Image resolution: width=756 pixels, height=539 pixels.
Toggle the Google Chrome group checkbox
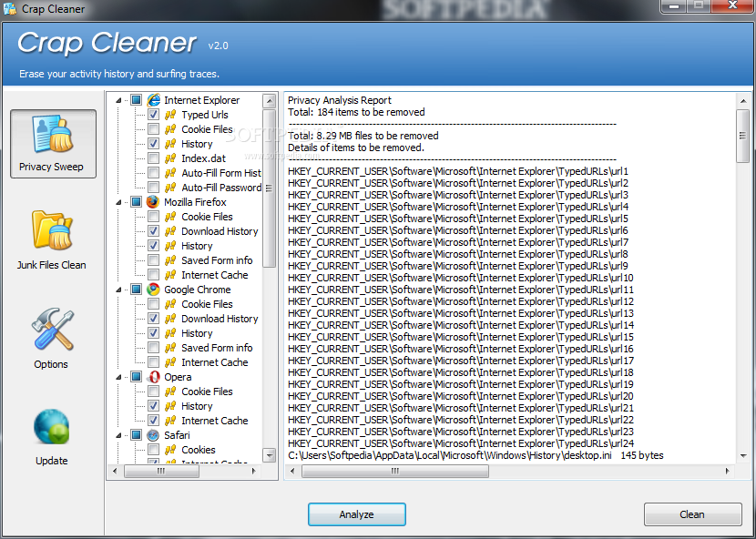pos(137,290)
